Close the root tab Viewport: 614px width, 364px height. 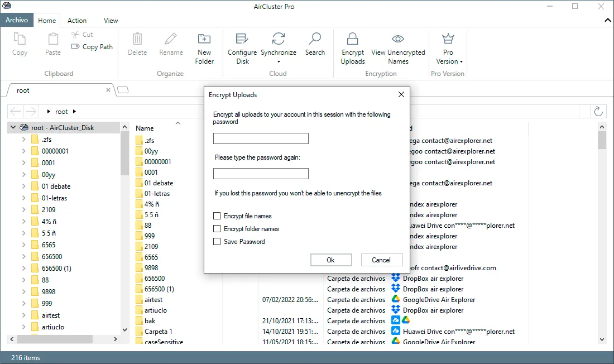(x=108, y=90)
